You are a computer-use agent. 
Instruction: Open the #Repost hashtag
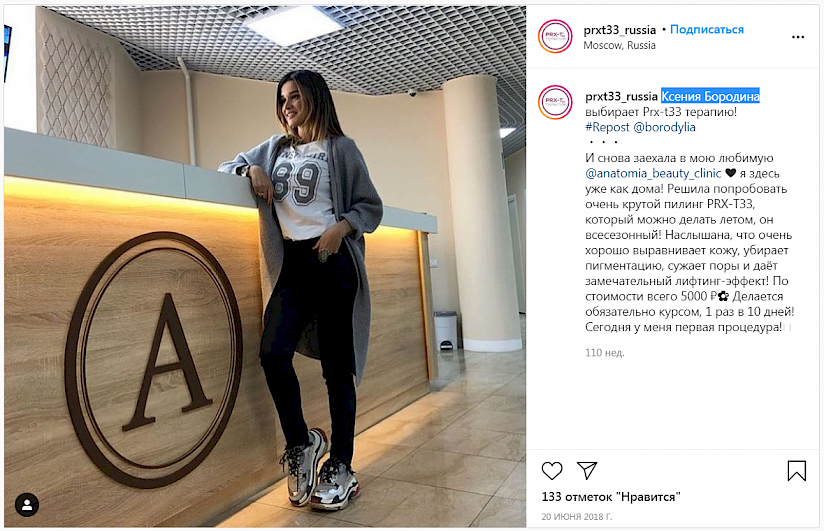pos(607,127)
